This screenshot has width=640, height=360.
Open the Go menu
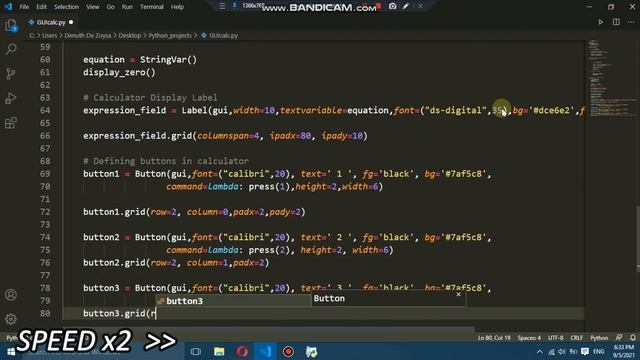(111, 7)
